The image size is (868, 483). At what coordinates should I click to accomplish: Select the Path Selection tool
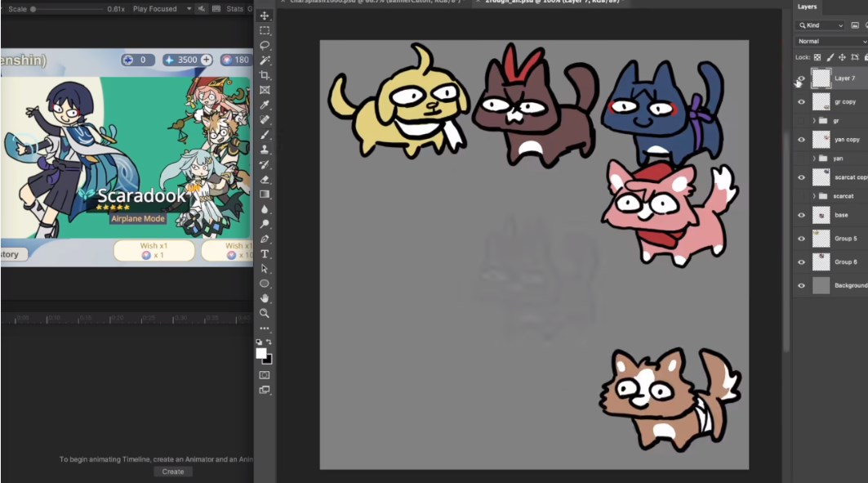(265, 269)
